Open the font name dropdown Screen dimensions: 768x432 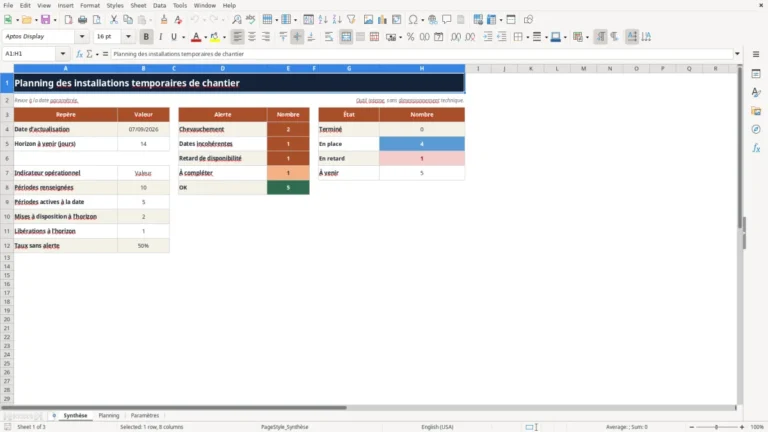(82, 37)
